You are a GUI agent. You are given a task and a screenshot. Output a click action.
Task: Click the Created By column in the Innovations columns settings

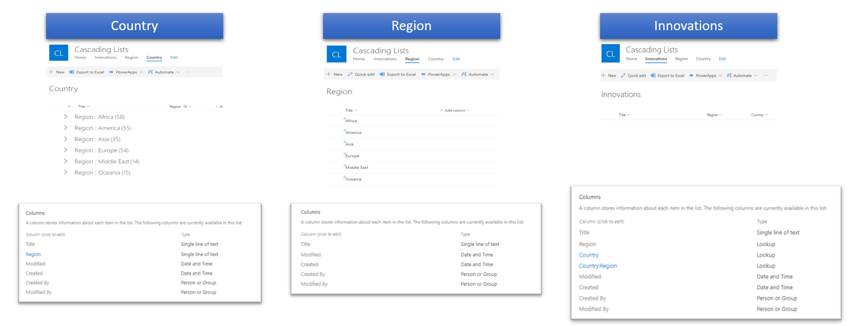[592, 298]
